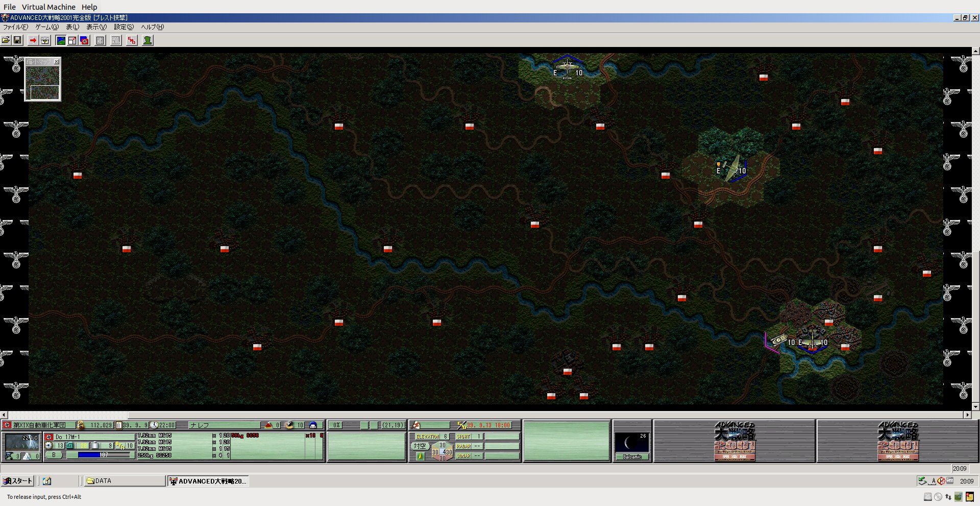Open the ヘルプ(H) menu
980x506 pixels.
(x=153, y=27)
